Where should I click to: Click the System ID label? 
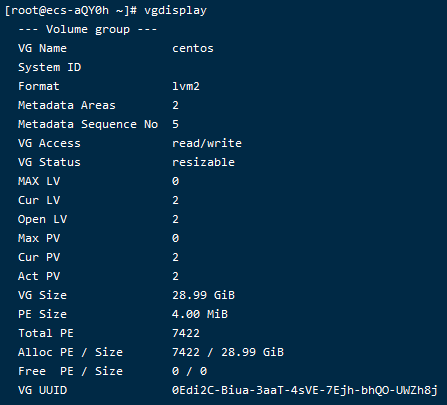coord(50,67)
